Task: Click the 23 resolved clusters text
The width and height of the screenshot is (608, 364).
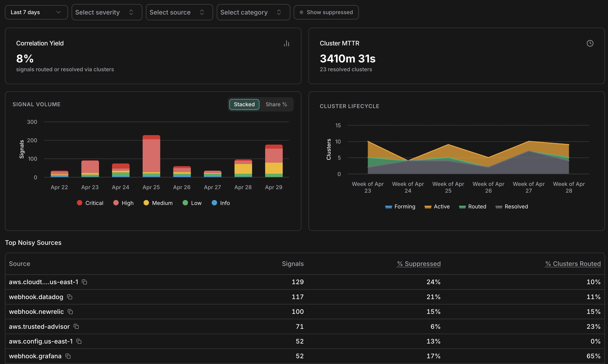Action: [x=346, y=69]
